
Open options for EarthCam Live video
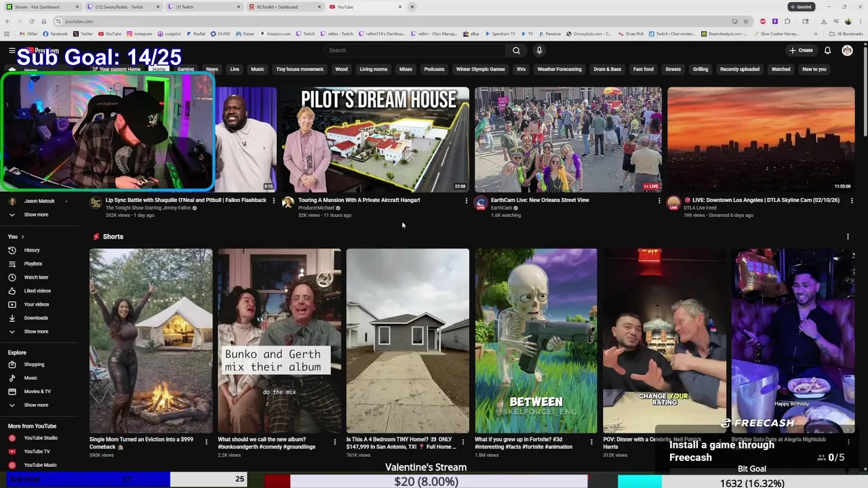(658, 201)
